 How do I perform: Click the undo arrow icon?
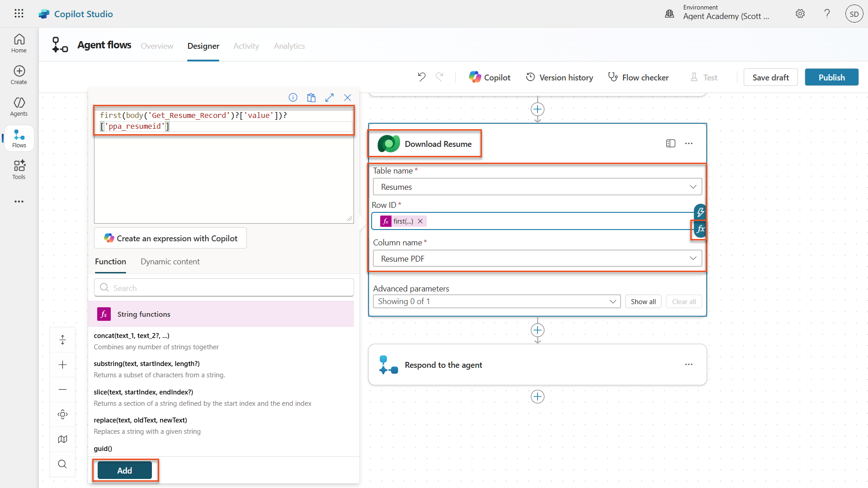[421, 77]
